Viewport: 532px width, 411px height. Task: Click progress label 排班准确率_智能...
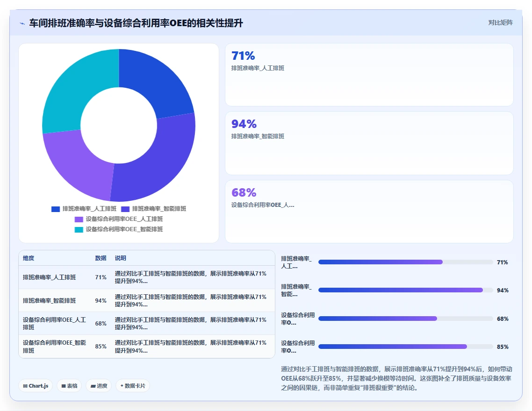pyautogui.click(x=296, y=291)
